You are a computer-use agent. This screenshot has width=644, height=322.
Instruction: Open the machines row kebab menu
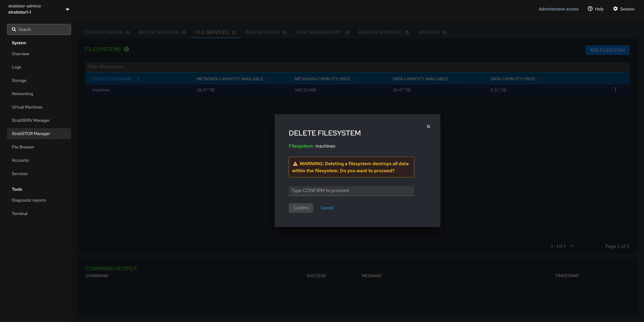coord(615,90)
